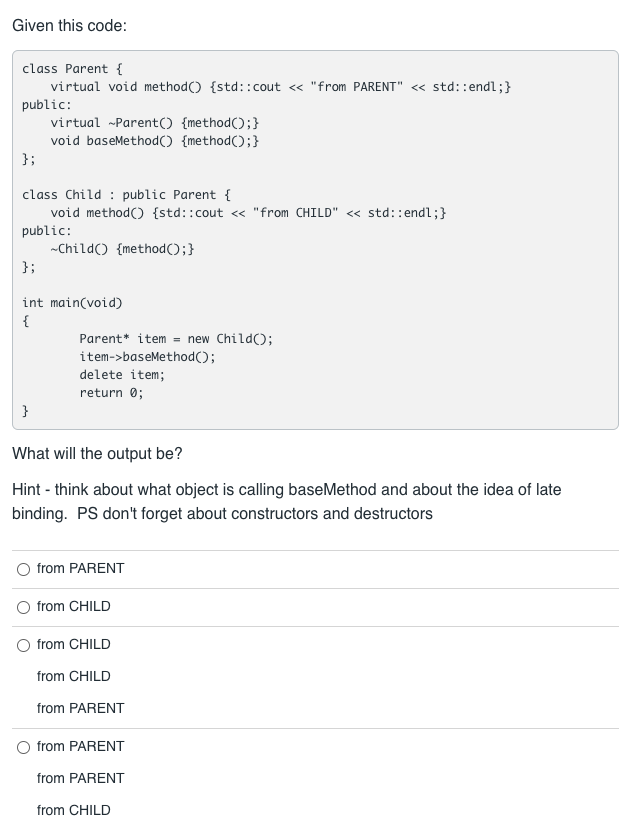
Task: Click the fourth answer's radio circle
Action: [x=23, y=746]
